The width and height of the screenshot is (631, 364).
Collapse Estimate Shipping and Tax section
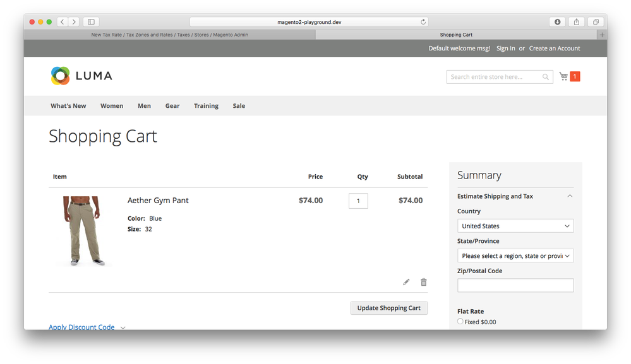[570, 196]
